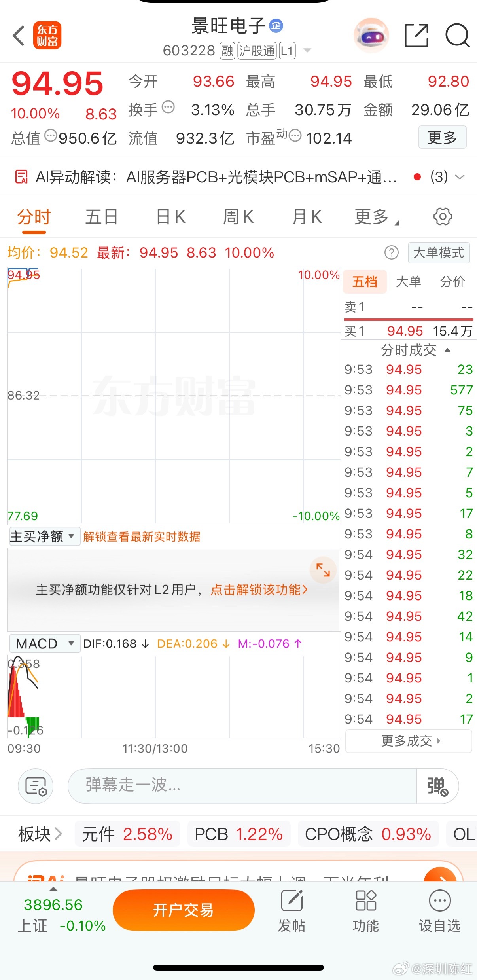Tap the 开户交易 button
This screenshot has width=477, height=980.
tap(184, 910)
